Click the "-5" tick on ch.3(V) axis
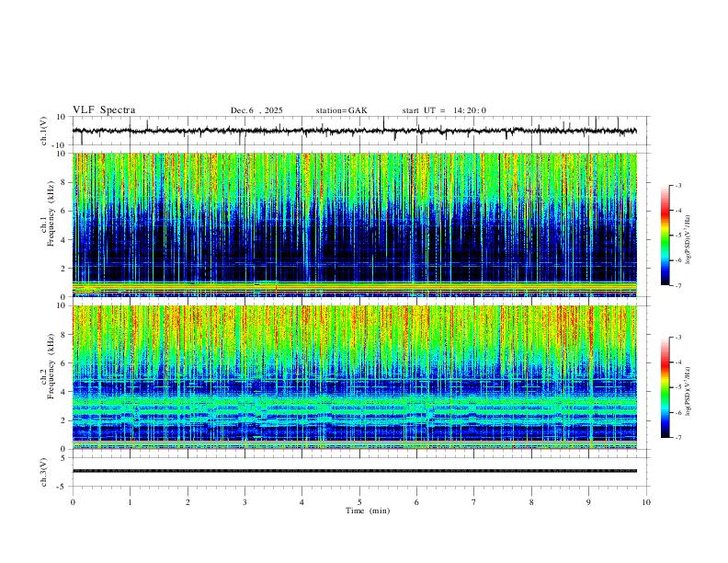The image size is (728, 563). (63, 487)
